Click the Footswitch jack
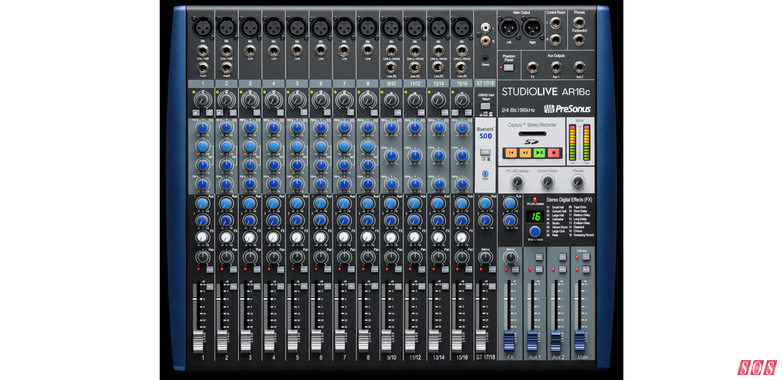The width and height of the screenshot is (783, 380). click(579, 39)
